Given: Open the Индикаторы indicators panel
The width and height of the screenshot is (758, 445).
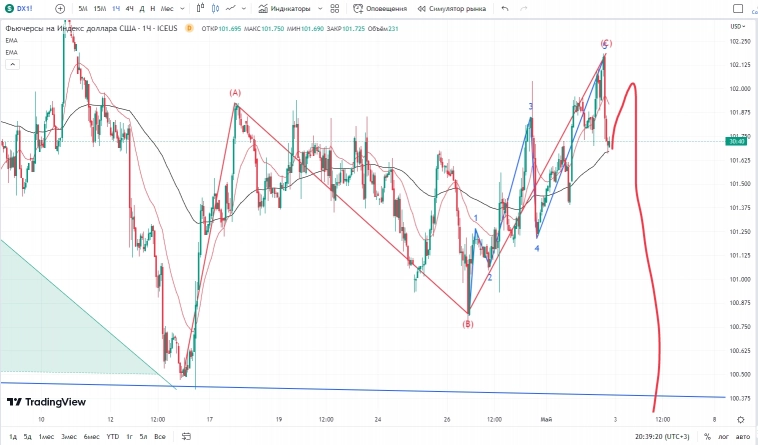Looking at the screenshot, I should [x=284, y=9].
